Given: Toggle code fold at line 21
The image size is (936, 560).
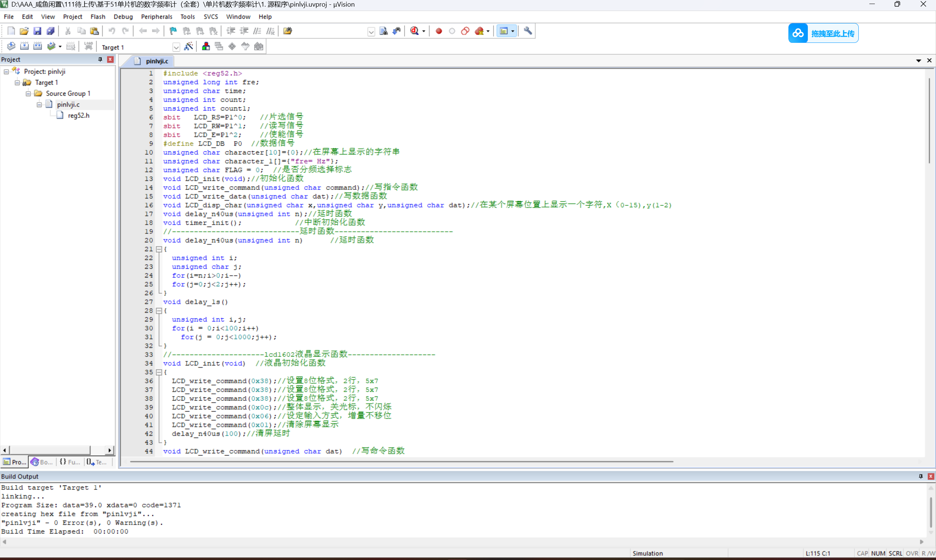Looking at the screenshot, I should pyautogui.click(x=159, y=249).
